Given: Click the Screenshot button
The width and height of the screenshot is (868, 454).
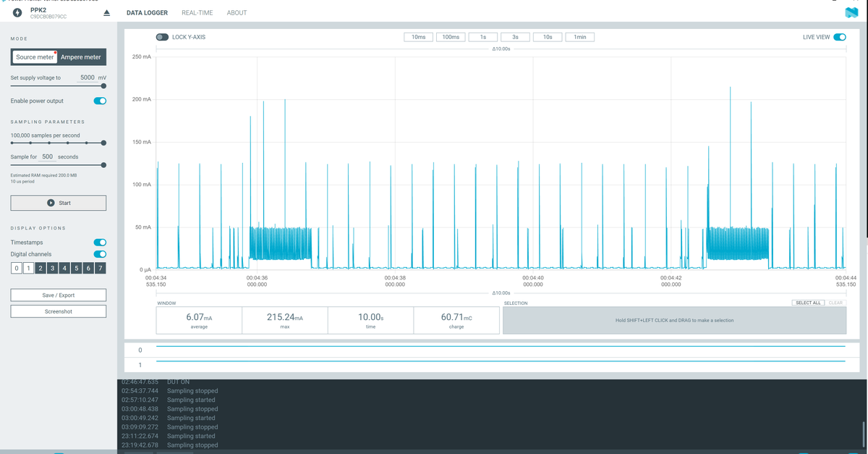Looking at the screenshot, I should (58, 311).
